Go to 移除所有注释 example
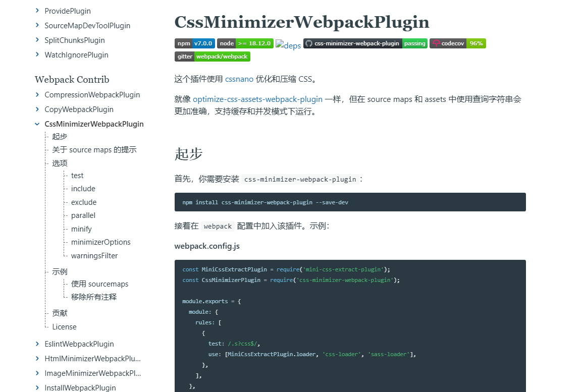 tap(94, 297)
